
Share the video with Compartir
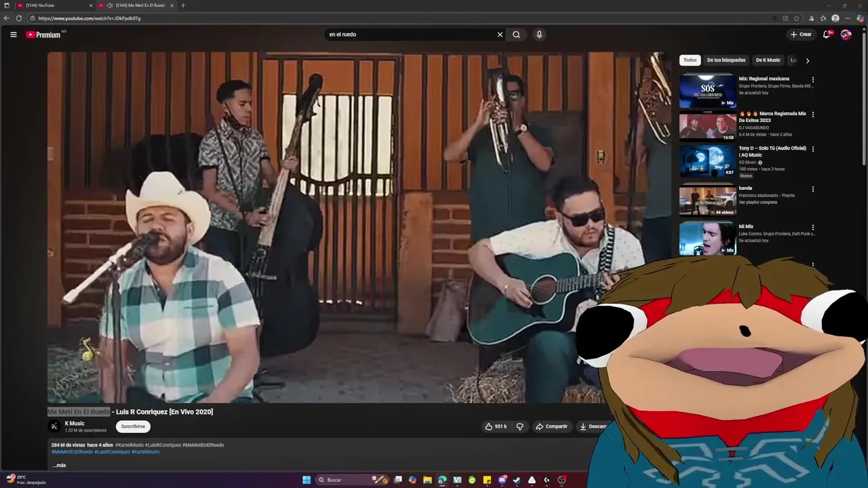point(551,426)
